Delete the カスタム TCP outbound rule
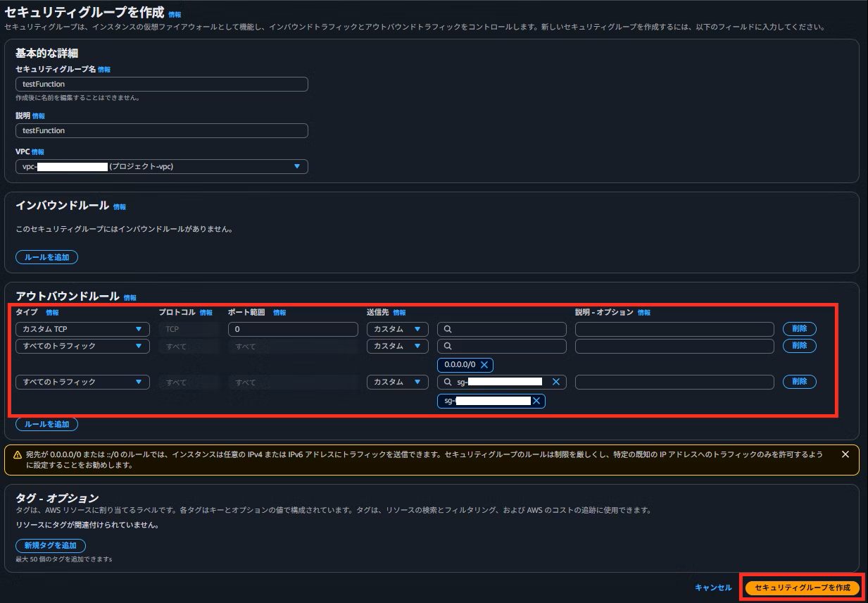Image resolution: width=868 pixels, height=603 pixels. (x=800, y=329)
